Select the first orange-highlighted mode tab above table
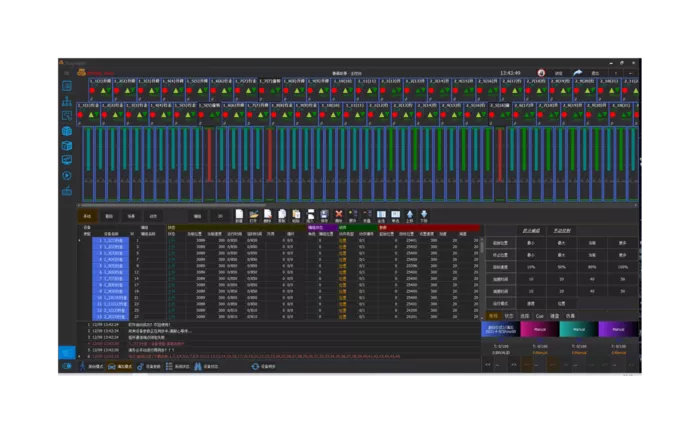Viewport: 700px width, 434px height. click(x=88, y=216)
